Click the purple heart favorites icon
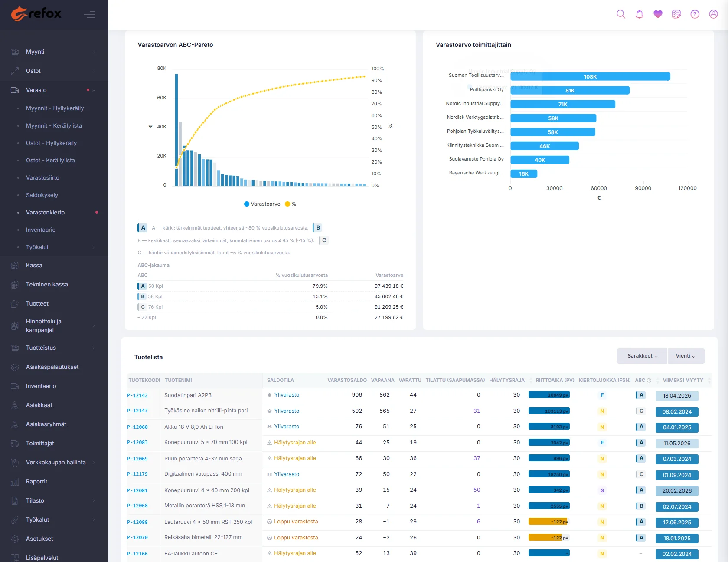The width and height of the screenshot is (728, 562). [x=658, y=14]
